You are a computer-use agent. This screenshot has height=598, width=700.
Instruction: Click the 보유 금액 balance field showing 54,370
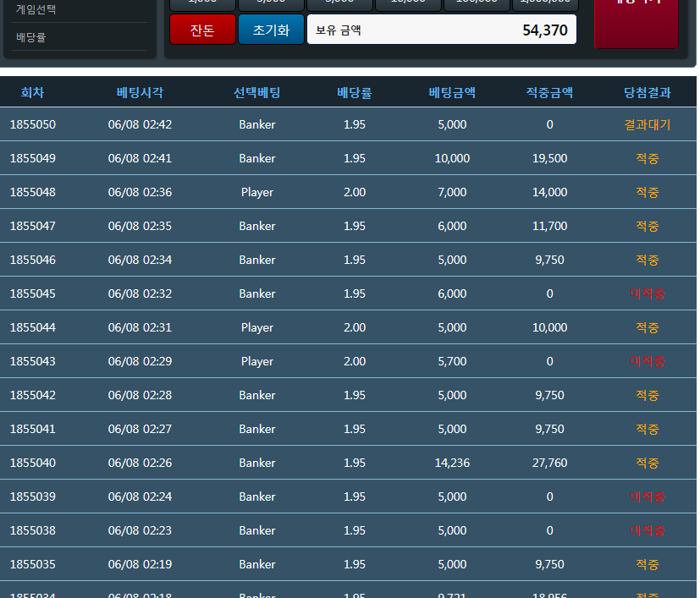coord(442,30)
